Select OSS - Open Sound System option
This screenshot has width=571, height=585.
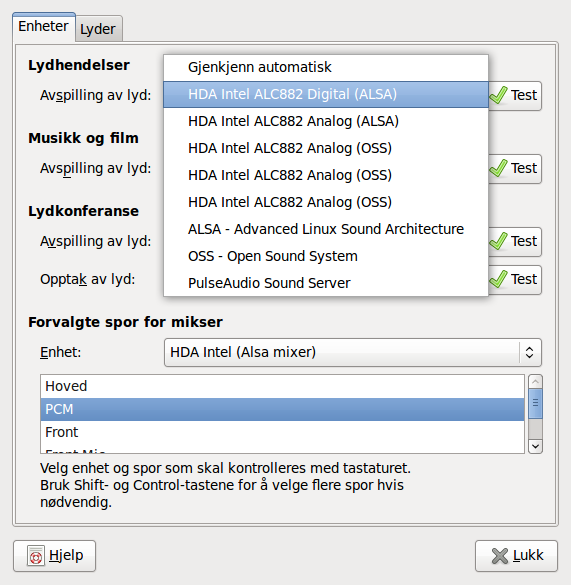[326, 256]
